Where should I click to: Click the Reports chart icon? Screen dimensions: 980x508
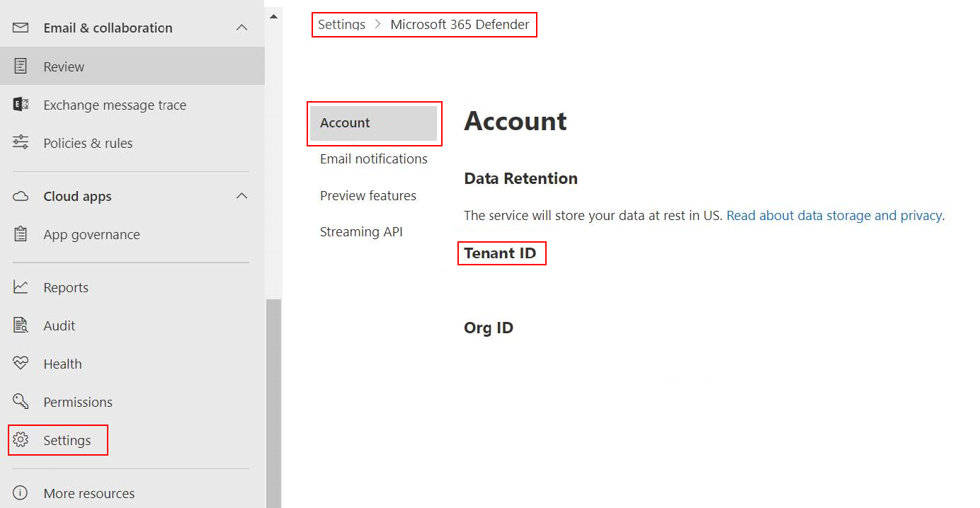coord(21,287)
